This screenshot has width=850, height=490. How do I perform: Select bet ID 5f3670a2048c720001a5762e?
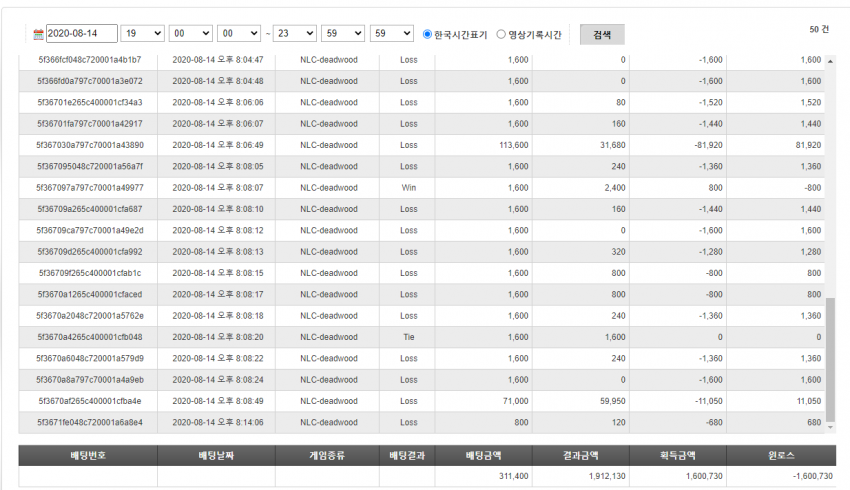tap(90, 315)
